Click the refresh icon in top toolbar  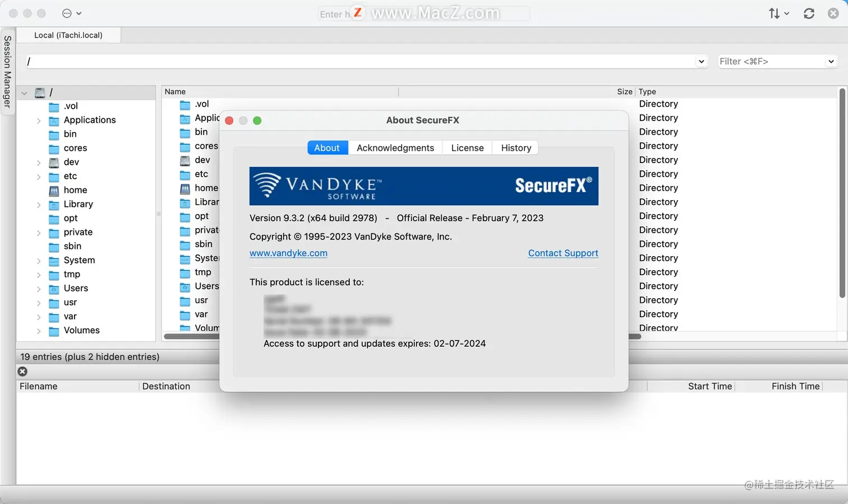(x=809, y=13)
